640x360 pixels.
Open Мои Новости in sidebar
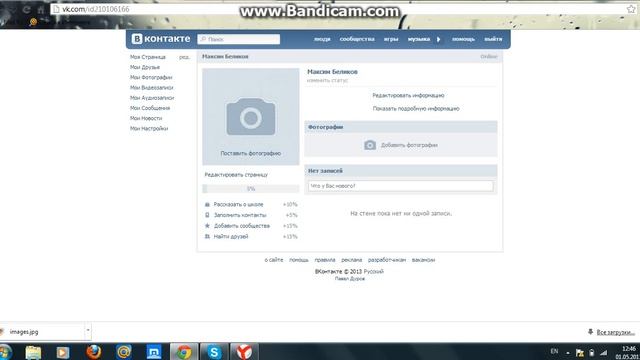tap(146, 118)
